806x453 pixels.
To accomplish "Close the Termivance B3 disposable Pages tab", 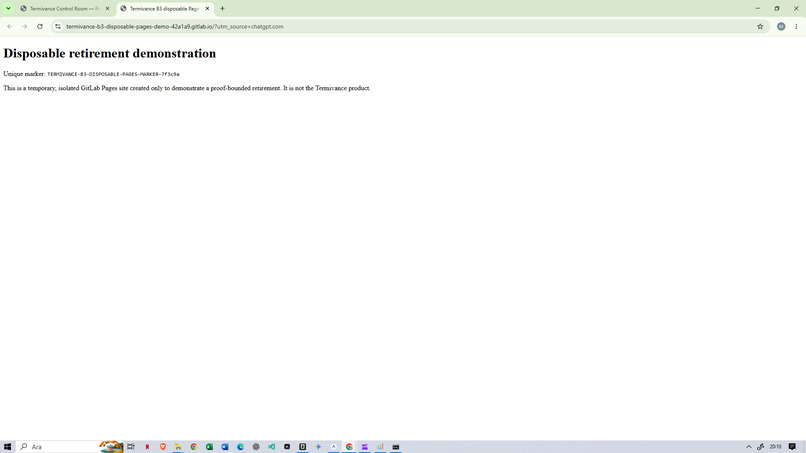I will pos(207,9).
